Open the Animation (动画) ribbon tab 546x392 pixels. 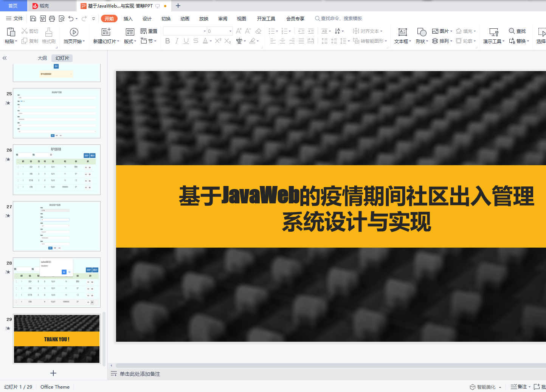[185, 19]
